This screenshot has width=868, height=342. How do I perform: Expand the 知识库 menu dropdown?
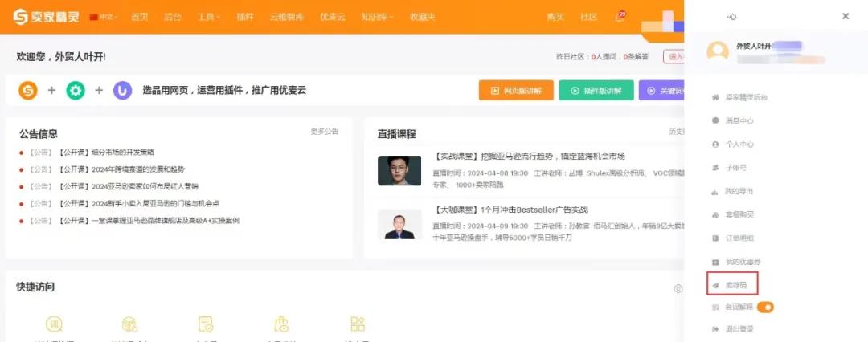pos(378,17)
